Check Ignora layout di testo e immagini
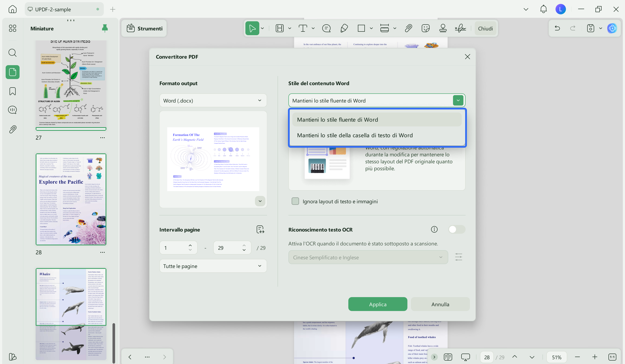Screen dimensions: 625x364 click(x=295, y=201)
